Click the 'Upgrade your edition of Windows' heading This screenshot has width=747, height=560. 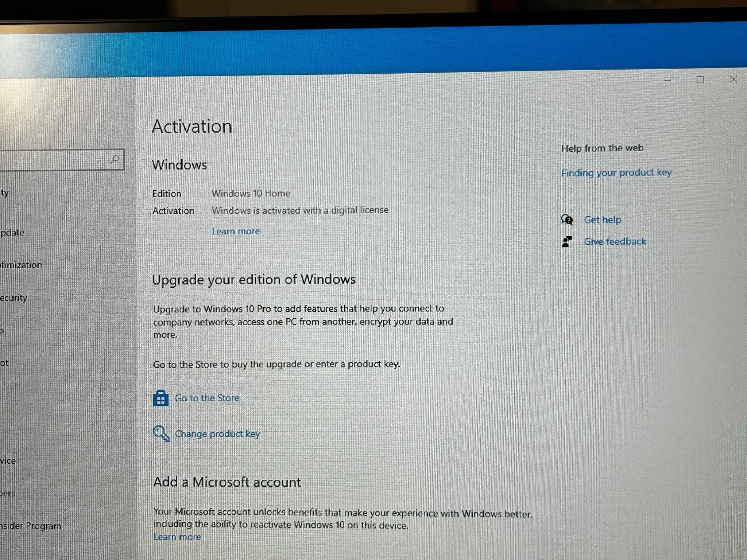point(254,280)
